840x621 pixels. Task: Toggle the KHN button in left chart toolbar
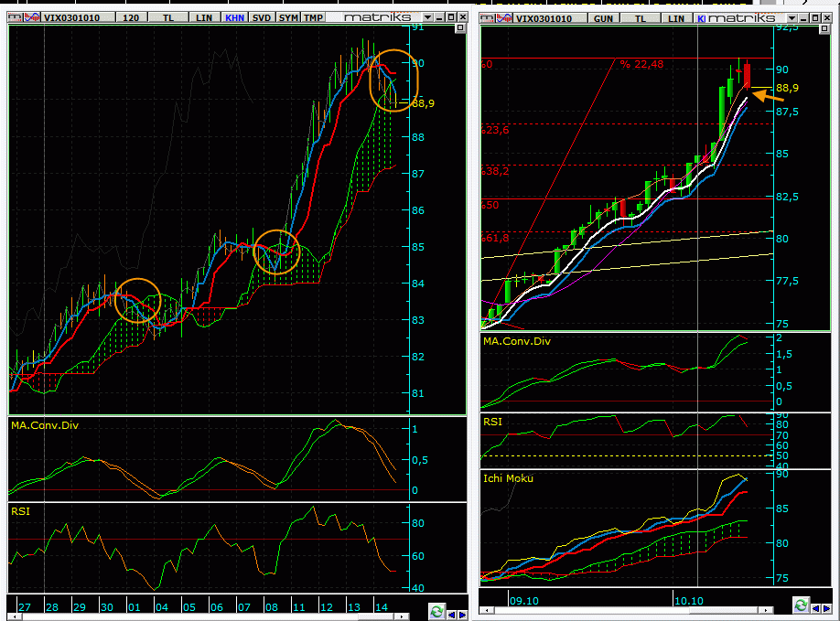[235, 17]
